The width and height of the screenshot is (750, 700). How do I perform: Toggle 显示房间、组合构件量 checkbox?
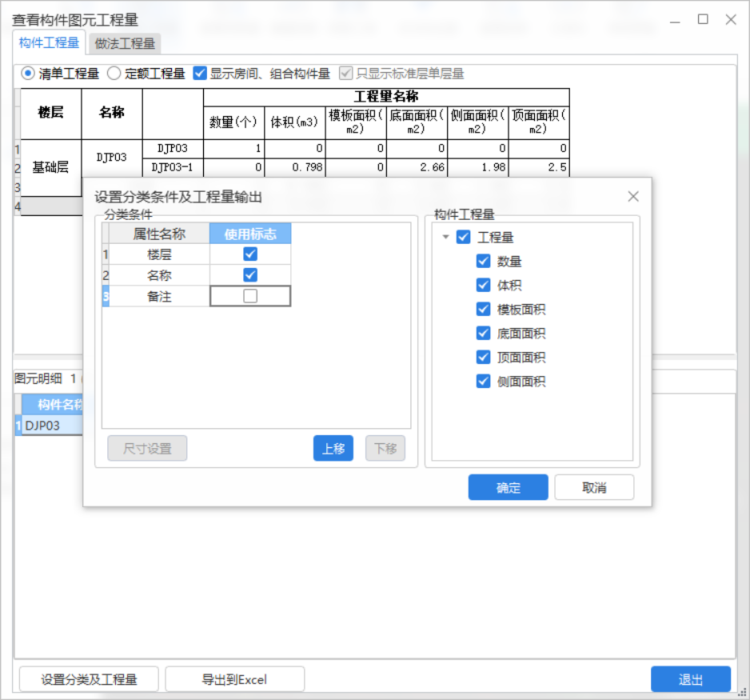pyautogui.click(x=200, y=74)
